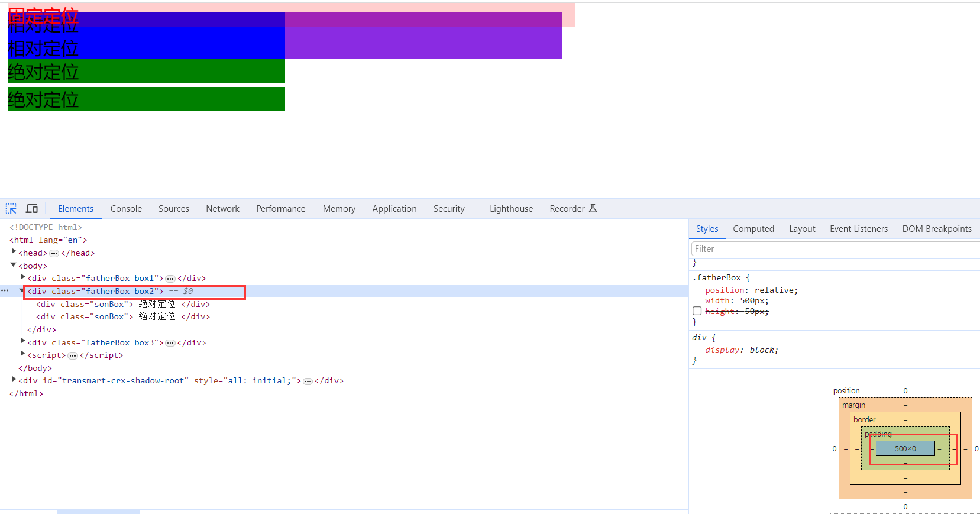Collapse the body element node

[x=14, y=265]
